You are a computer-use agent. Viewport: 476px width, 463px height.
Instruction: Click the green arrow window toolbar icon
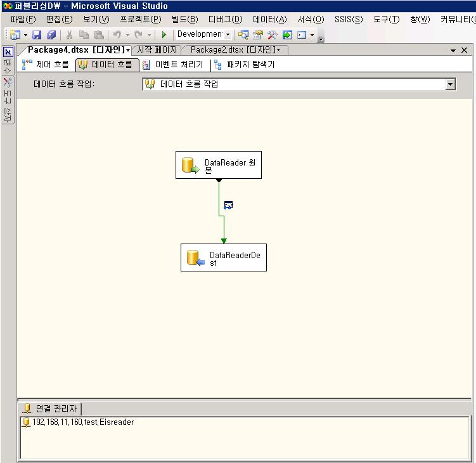[x=287, y=35]
